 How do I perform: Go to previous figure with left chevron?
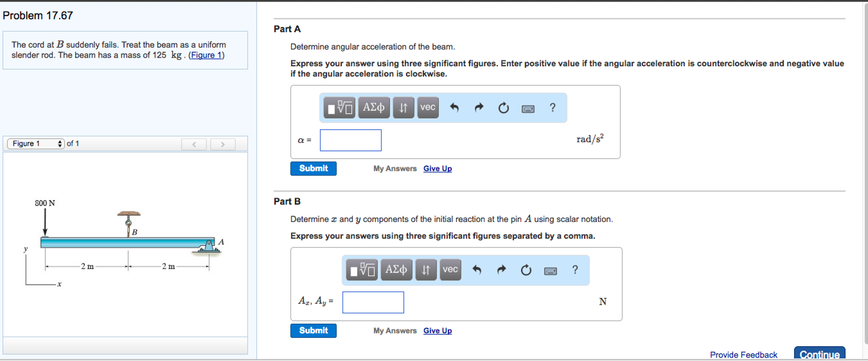coord(194,144)
